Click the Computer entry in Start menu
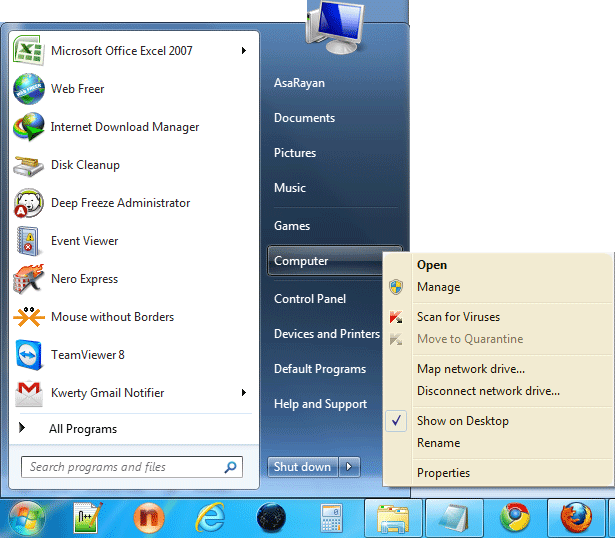The width and height of the screenshot is (615, 538). (x=326, y=261)
